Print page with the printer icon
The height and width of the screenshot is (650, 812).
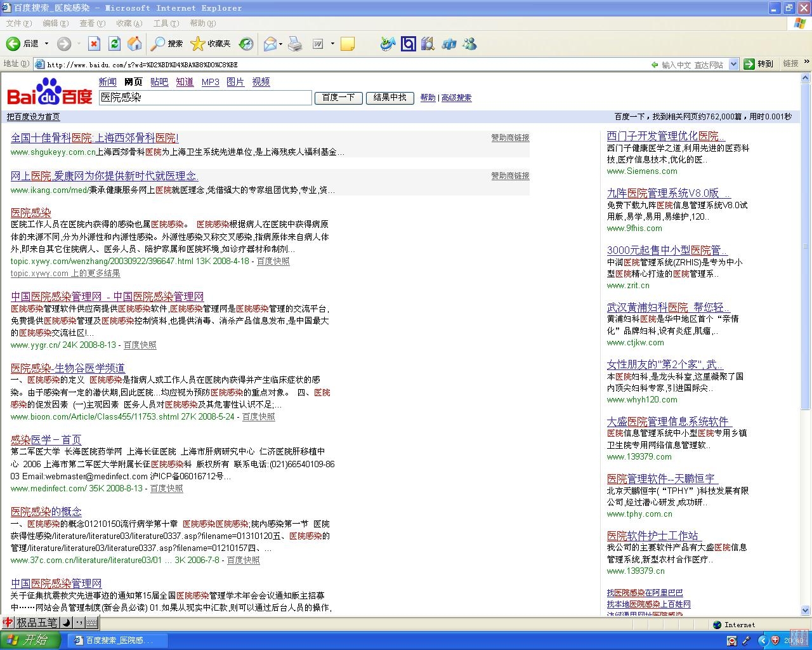[295, 43]
